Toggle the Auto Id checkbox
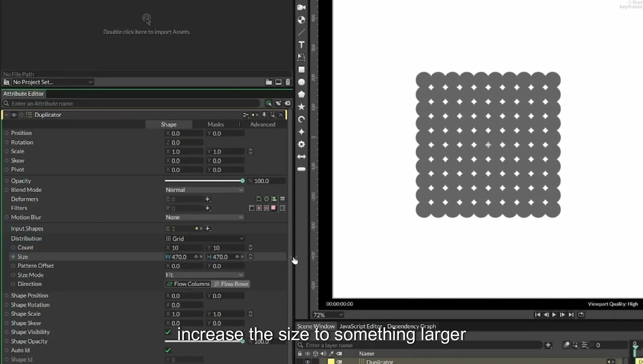The height and width of the screenshot is (364, 643). pyautogui.click(x=168, y=350)
